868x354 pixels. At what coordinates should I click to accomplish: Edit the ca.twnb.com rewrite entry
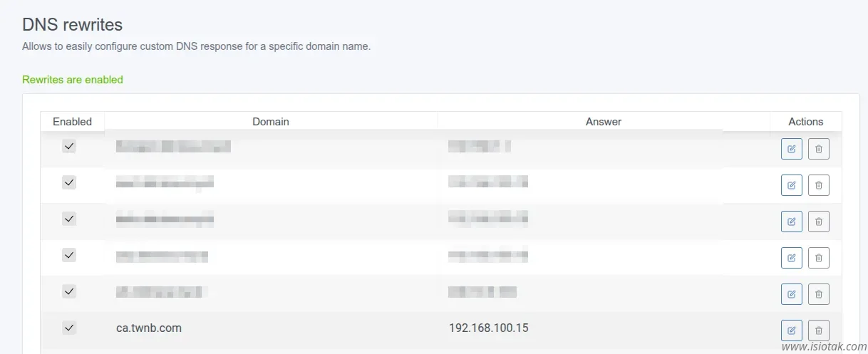tap(792, 330)
